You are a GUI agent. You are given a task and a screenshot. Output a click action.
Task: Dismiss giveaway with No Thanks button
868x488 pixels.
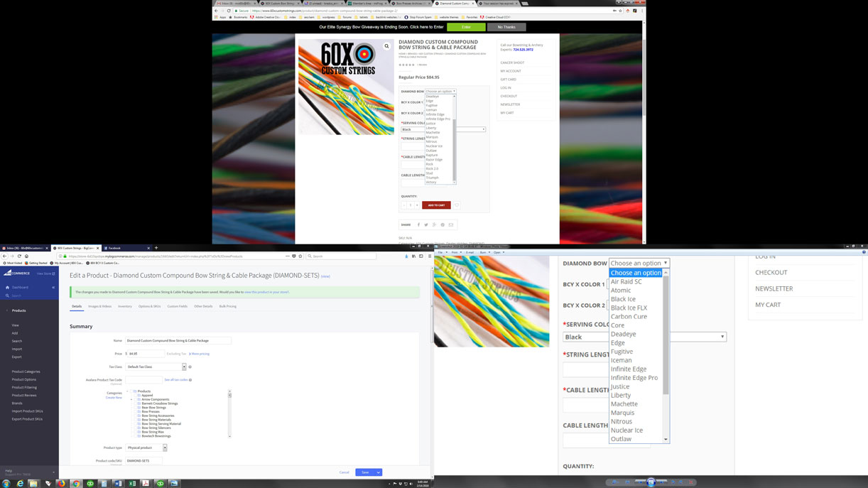(506, 27)
